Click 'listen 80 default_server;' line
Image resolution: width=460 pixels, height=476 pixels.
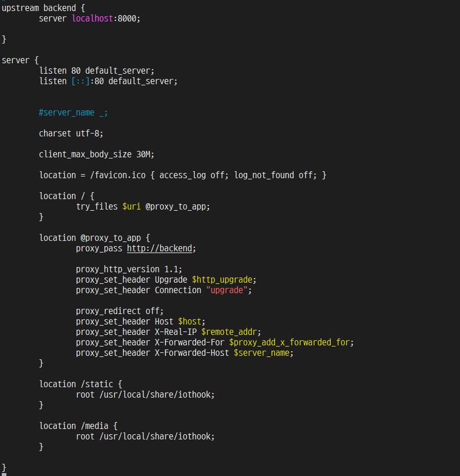tap(97, 71)
